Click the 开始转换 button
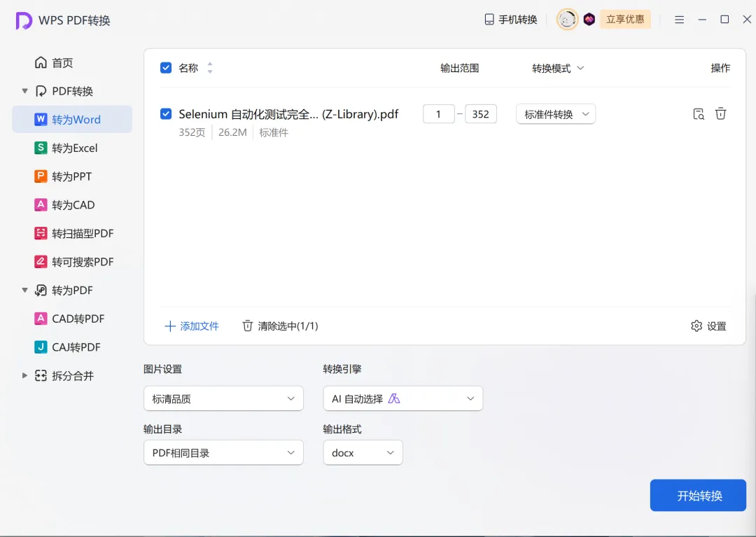 (x=698, y=495)
